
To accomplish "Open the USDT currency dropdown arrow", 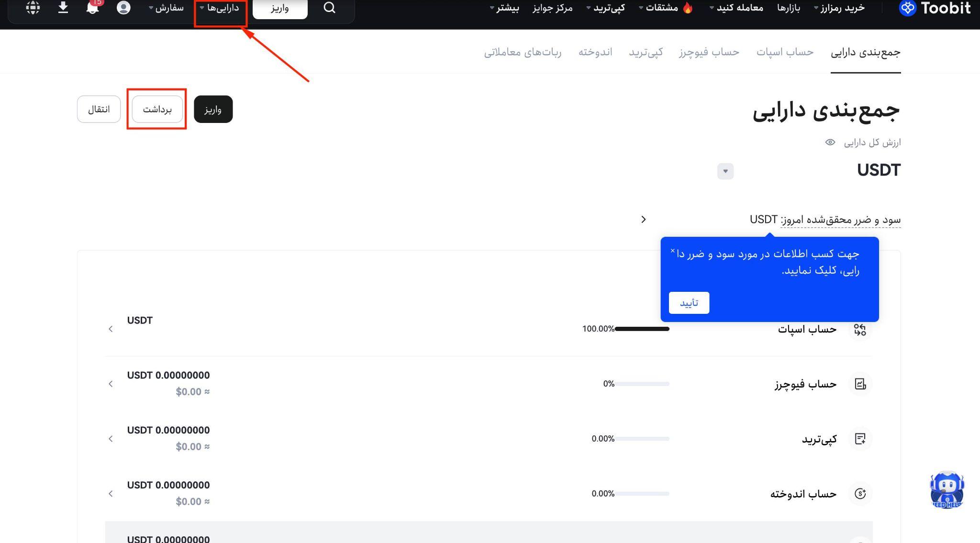I will [725, 171].
